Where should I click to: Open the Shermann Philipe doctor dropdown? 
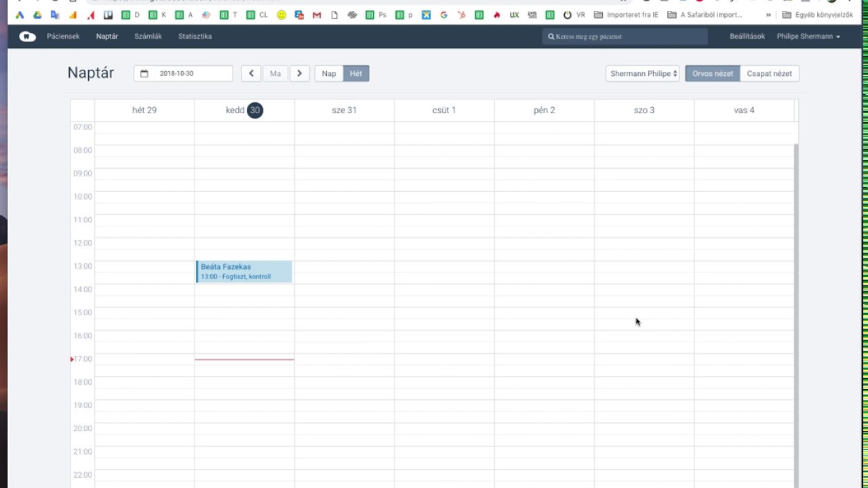pyautogui.click(x=643, y=74)
